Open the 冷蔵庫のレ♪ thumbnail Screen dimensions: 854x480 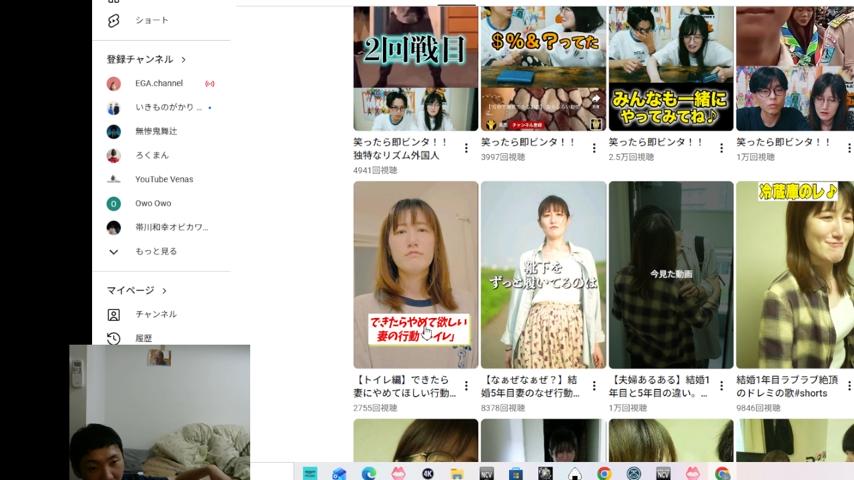tap(795, 275)
